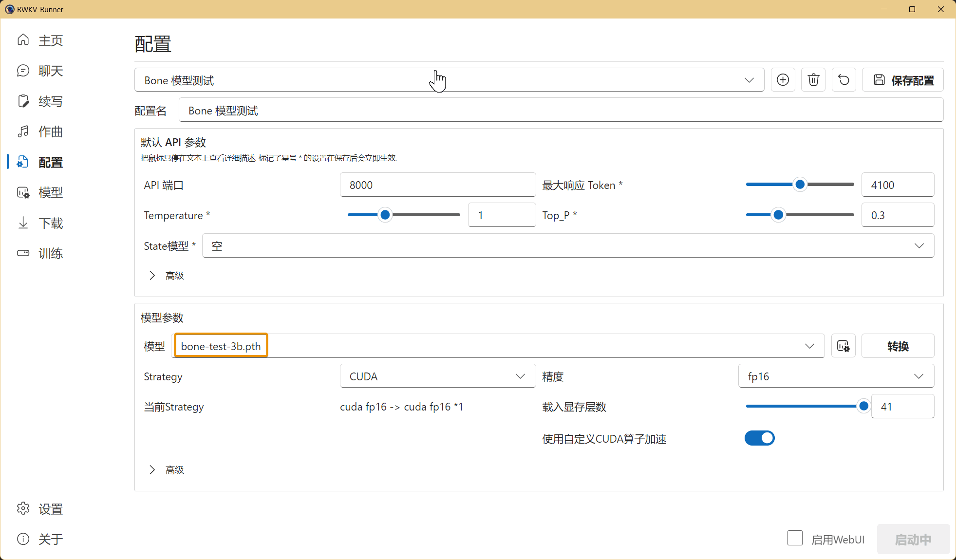This screenshot has width=956, height=560.
Task: Click layer count field showing 41
Action: 902,406
